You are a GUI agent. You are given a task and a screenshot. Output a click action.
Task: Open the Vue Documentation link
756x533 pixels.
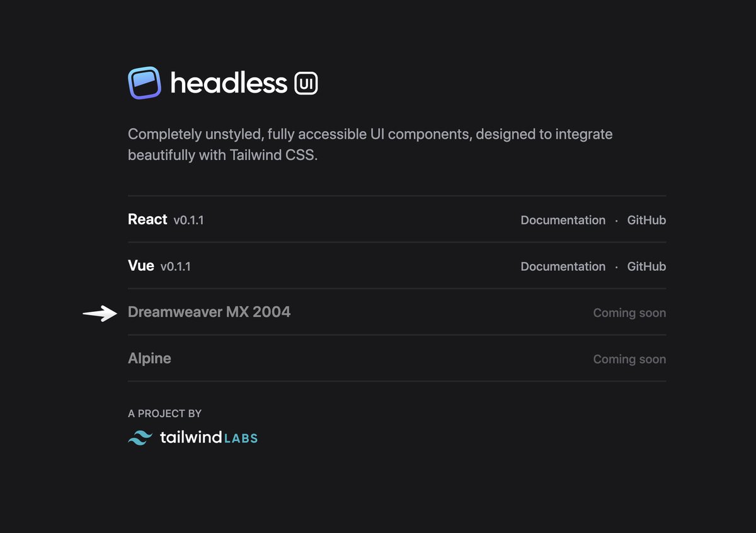click(563, 266)
